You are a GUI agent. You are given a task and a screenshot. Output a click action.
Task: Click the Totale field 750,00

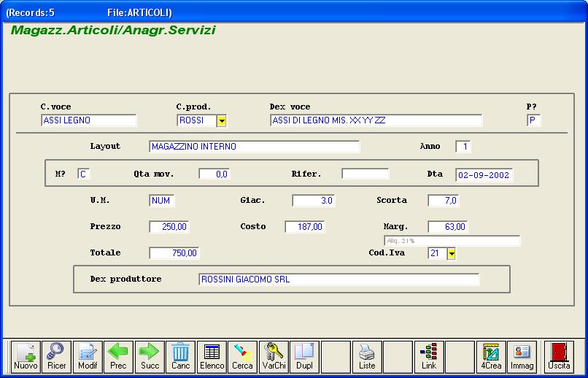pyautogui.click(x=174, y=253)
